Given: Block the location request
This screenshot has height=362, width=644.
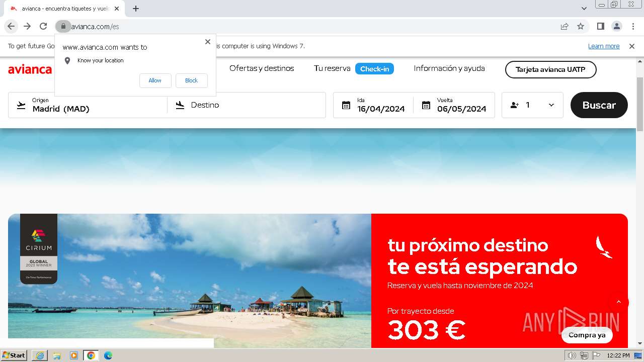Looking at the screenshot, I should [191, 80].
